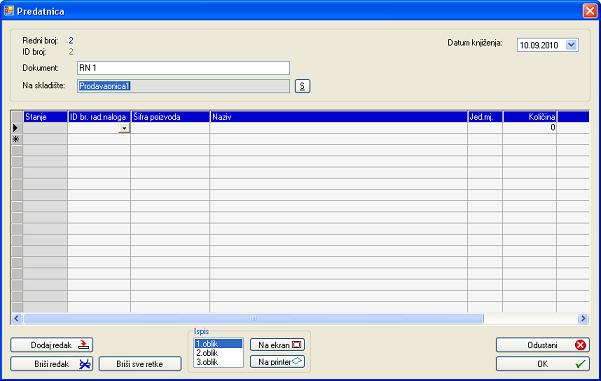Confirm with the OK button
The width and height of the screenshot is (601, 381).
point(543,364)
